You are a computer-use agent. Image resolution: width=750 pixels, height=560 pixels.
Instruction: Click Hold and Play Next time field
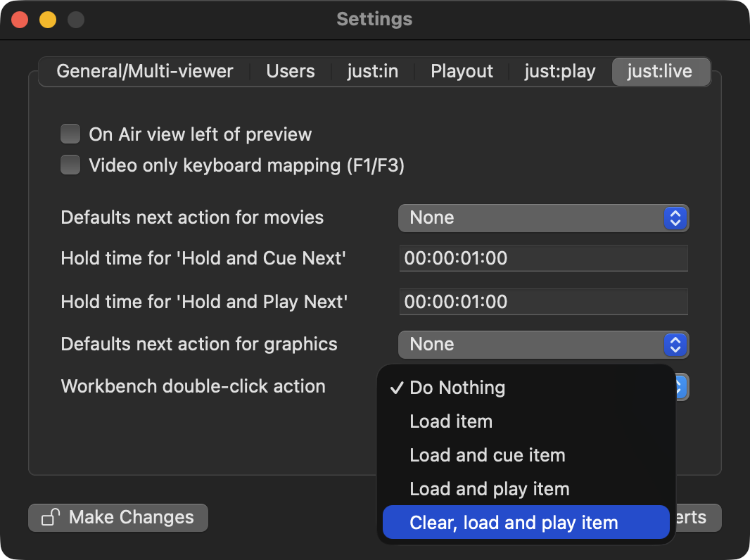(x=542, y=302)
